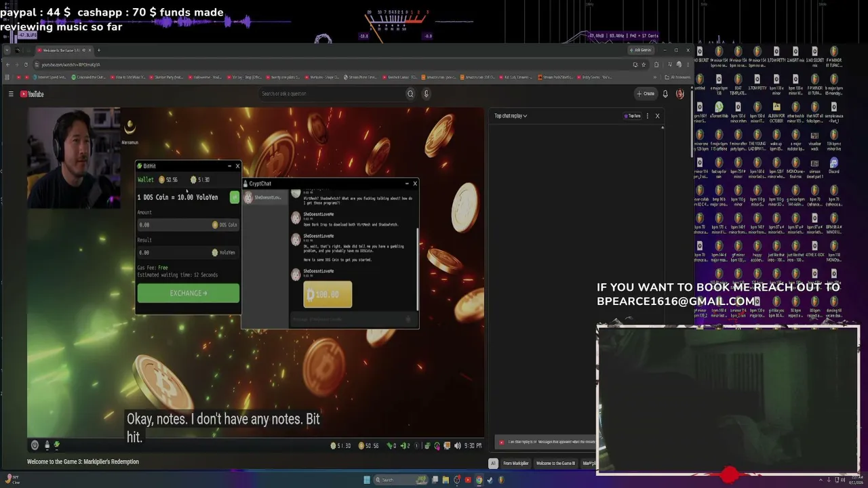Open the YouTube guide hamburger menu
868x488 pixels.
pyautogui.click(x=11, y=94)
